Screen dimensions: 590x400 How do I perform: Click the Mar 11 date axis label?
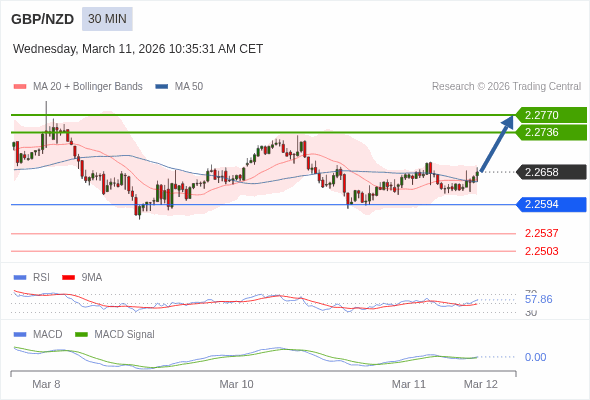pos(409,384)
